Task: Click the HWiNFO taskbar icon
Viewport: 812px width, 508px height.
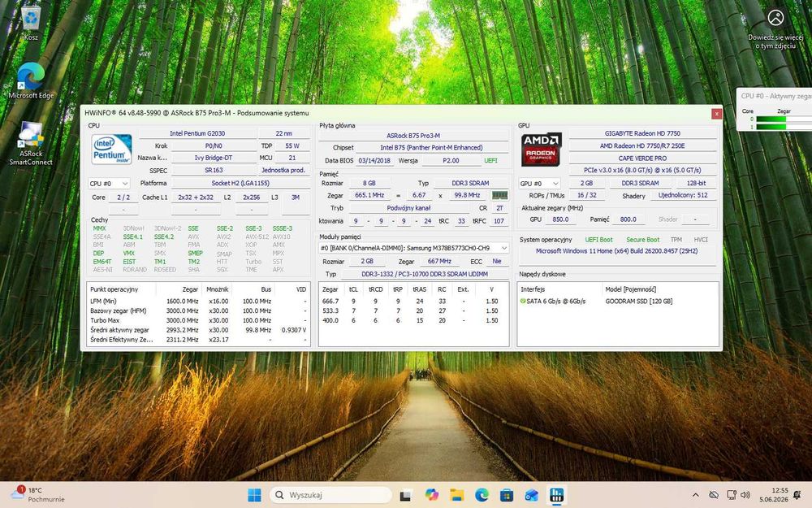Action: coord(557,495)
